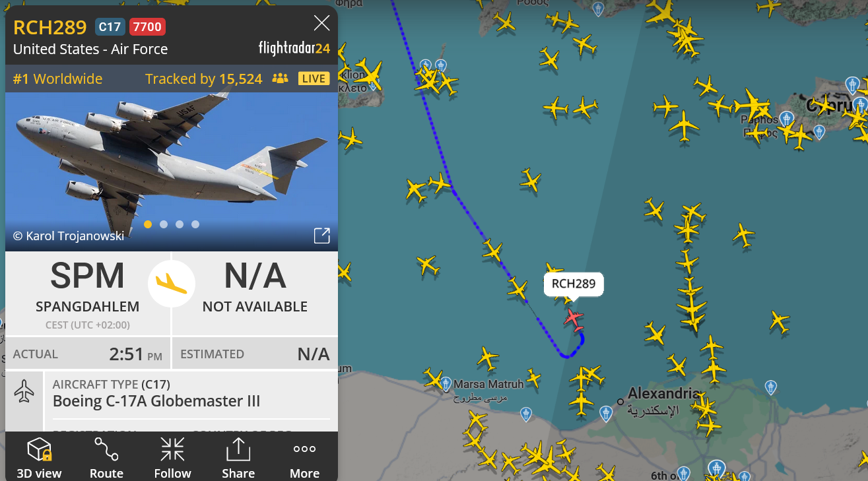Open aircraft photo in external link
This screenshot has height=481, width=868.
coord(321,236)
